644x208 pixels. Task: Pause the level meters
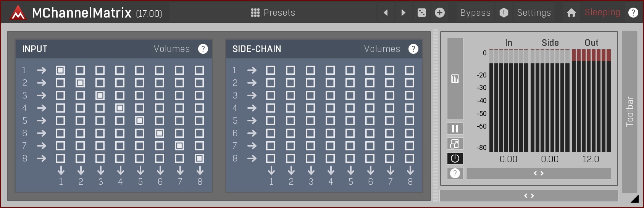coord(455,129)
